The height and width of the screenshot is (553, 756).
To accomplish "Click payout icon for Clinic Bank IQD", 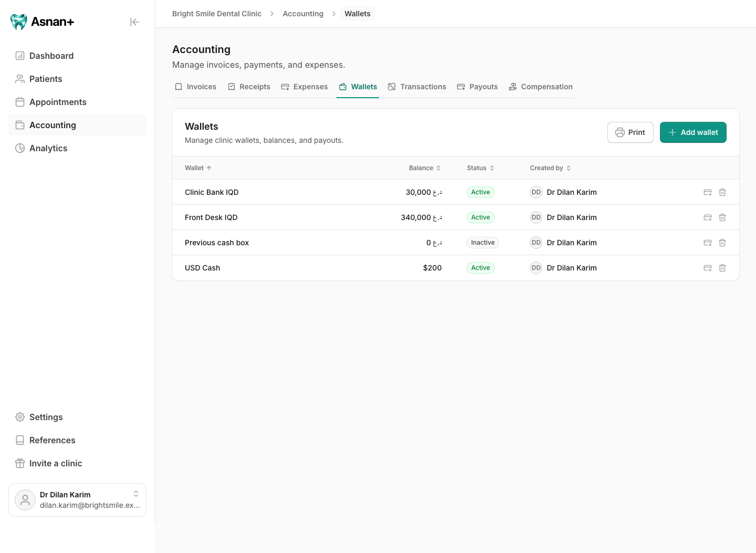I will click(x=708, y=192).
